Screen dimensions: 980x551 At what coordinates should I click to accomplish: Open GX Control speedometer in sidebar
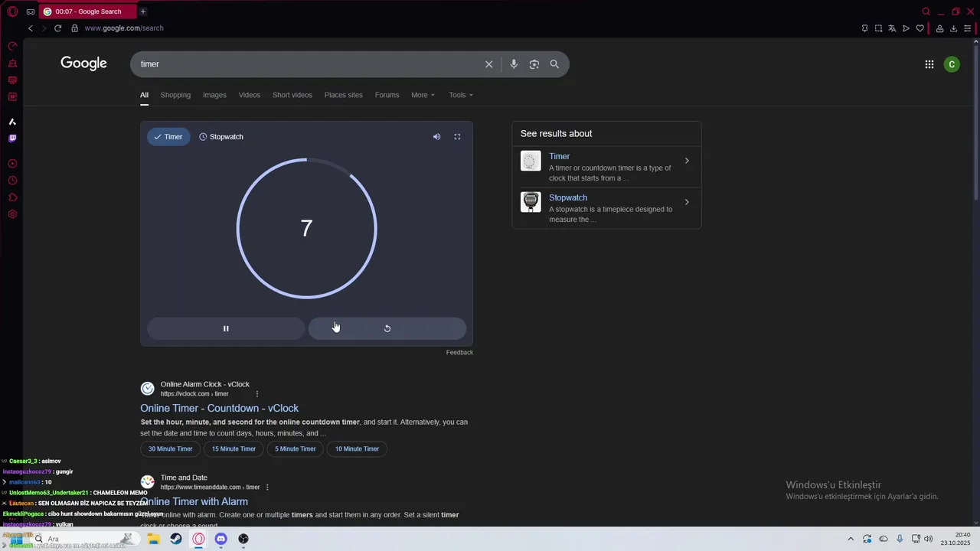tap(12, 46)
